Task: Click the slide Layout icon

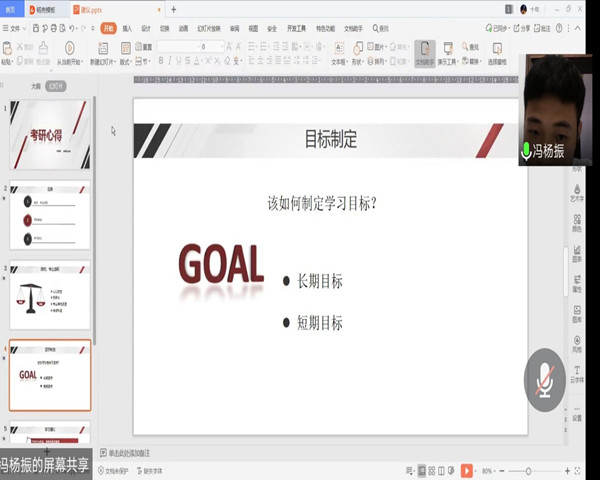Action: pyautogui.click(x=126, y=48)
